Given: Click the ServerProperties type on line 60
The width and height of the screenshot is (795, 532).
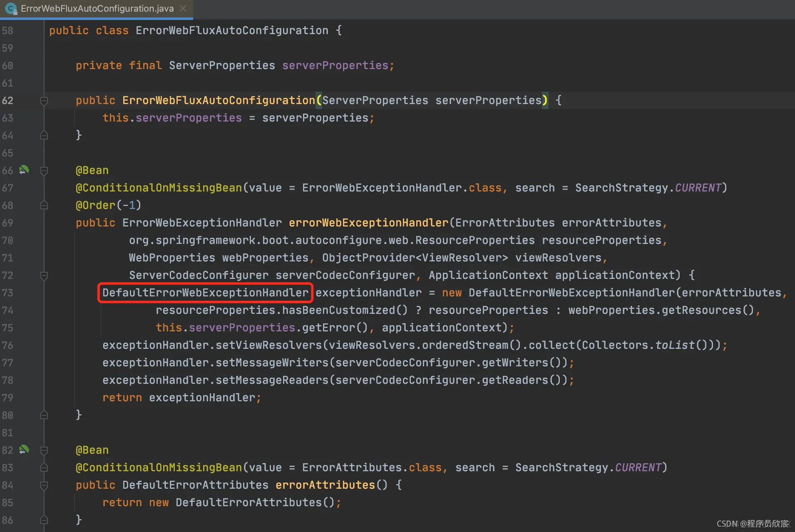Looking at the screenshot, I should [222, 65].
